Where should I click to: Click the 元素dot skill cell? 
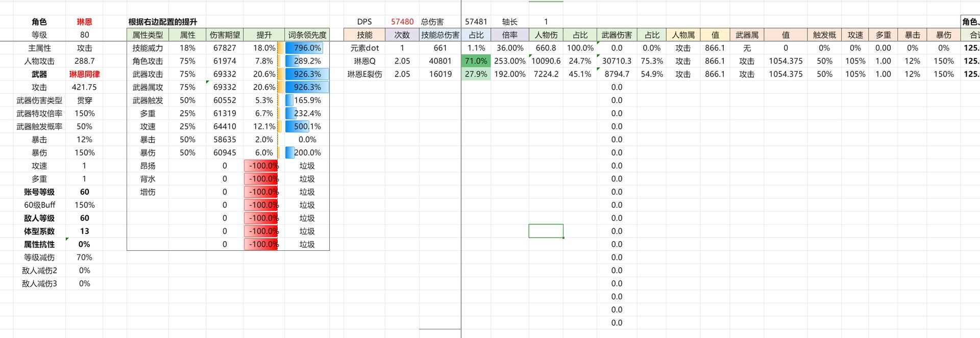tap(364, 48)
